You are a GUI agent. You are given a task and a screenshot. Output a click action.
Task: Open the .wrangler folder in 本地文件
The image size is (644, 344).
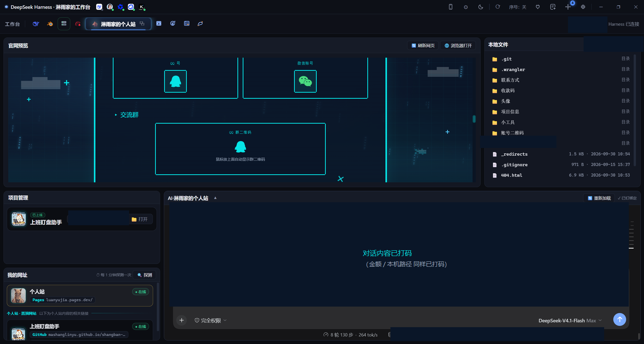[561, 69]
